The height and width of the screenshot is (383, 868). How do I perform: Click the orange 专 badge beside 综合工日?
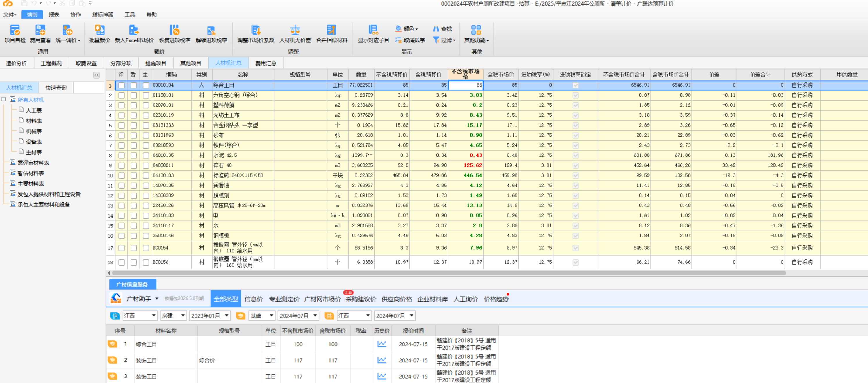coord(112,344)
